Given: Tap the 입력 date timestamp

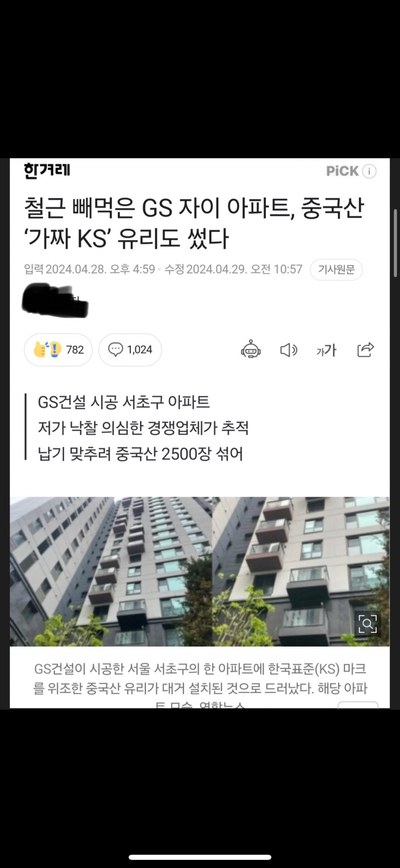Looking at the screenshot, I should click(x=90, y=269).
